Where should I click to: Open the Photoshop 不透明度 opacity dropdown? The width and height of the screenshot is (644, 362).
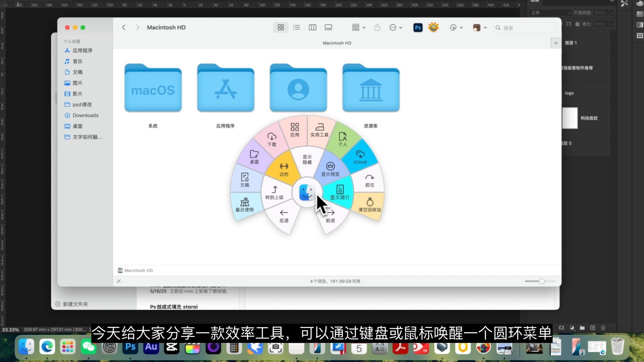coord(611,13)
